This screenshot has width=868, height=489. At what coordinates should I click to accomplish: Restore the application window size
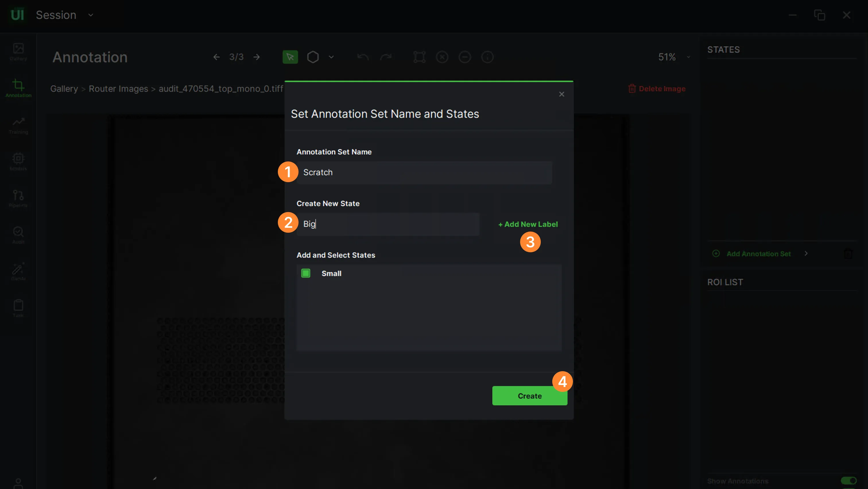[x=819, y=15]
